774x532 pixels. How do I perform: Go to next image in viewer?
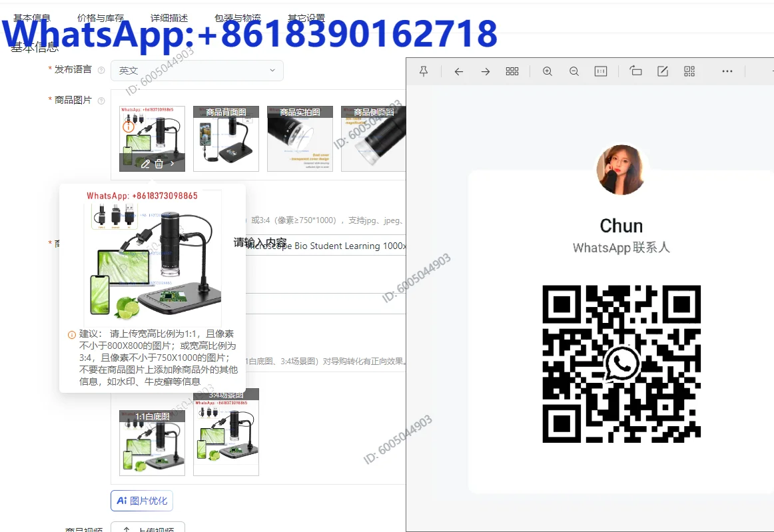(x=486, y=71)
